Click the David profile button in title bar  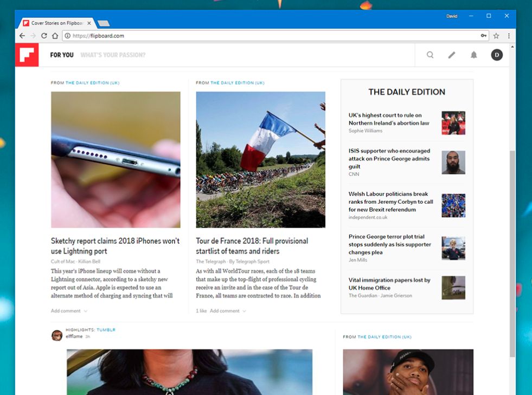(452, 16)
